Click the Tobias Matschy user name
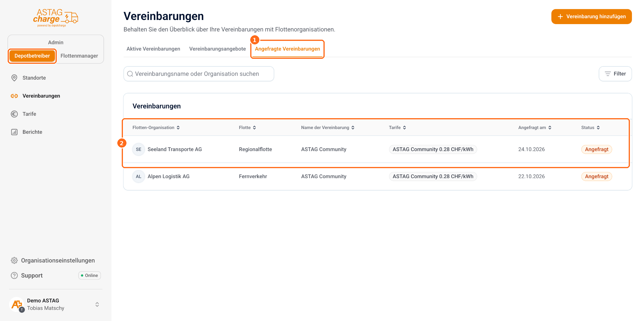Image resolution: width=644 pixels, height=321 pixels. coord(46,308)
